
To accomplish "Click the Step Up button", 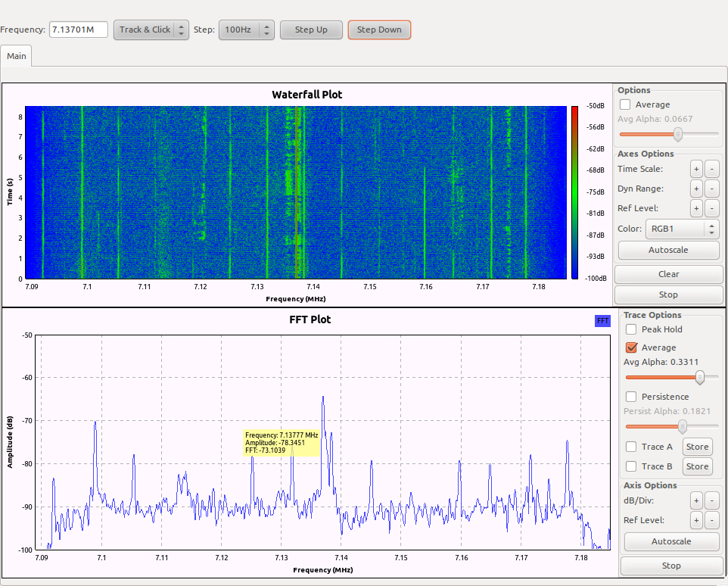I will (x=311, y=30).
